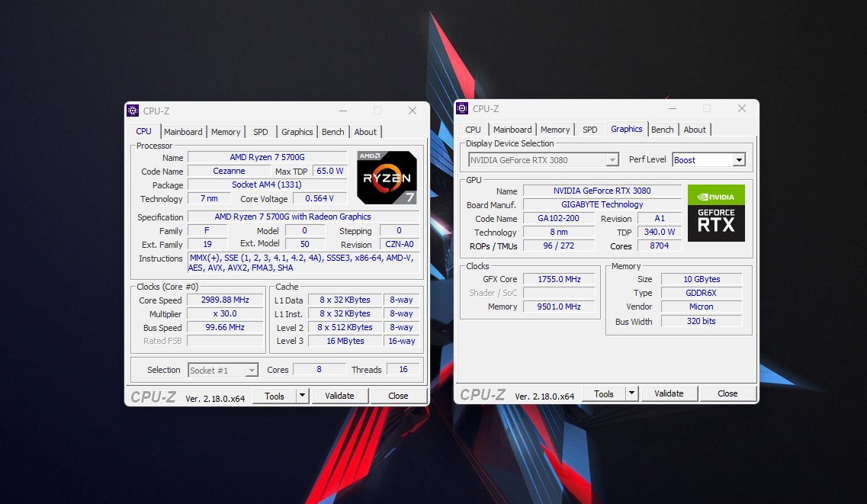The width and height of the screenshot is (867, 504).
Task: Switch to CPU tab in right window
Action: point(473,130)
